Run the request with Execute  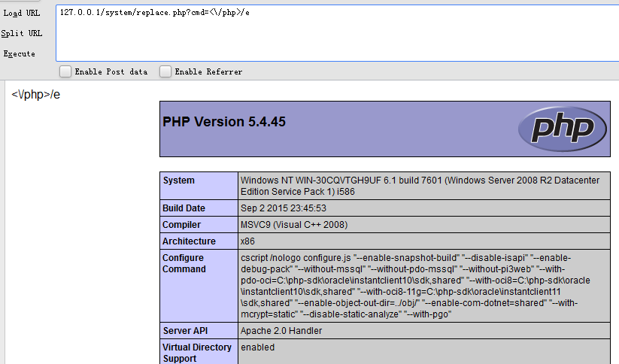[20, 53]
